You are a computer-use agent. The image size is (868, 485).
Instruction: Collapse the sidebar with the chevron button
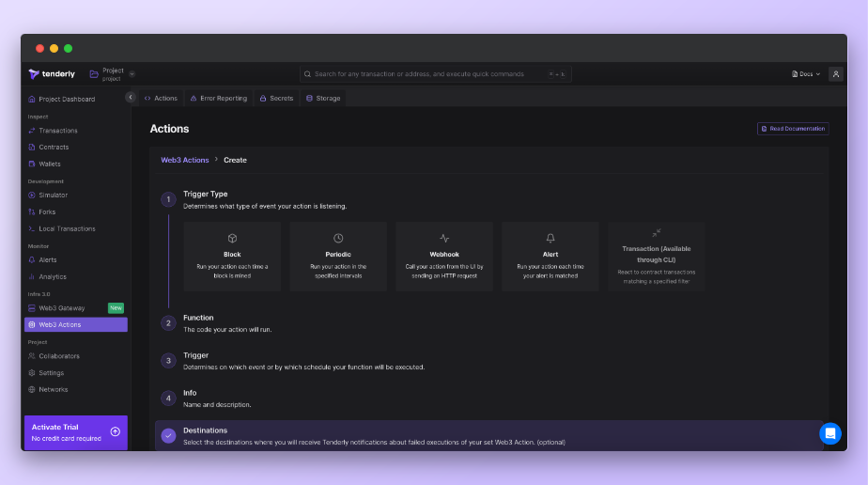click(131, 97)
